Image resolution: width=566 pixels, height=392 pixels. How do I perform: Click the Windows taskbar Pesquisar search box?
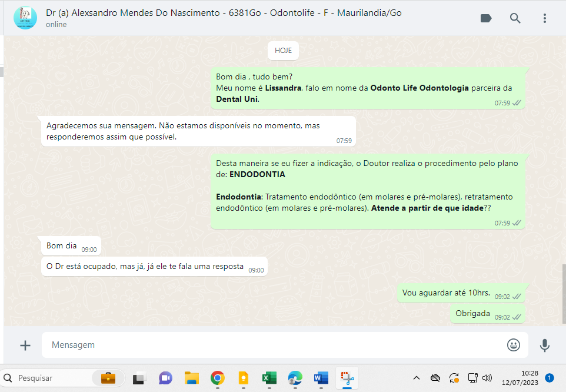[63, 378]
